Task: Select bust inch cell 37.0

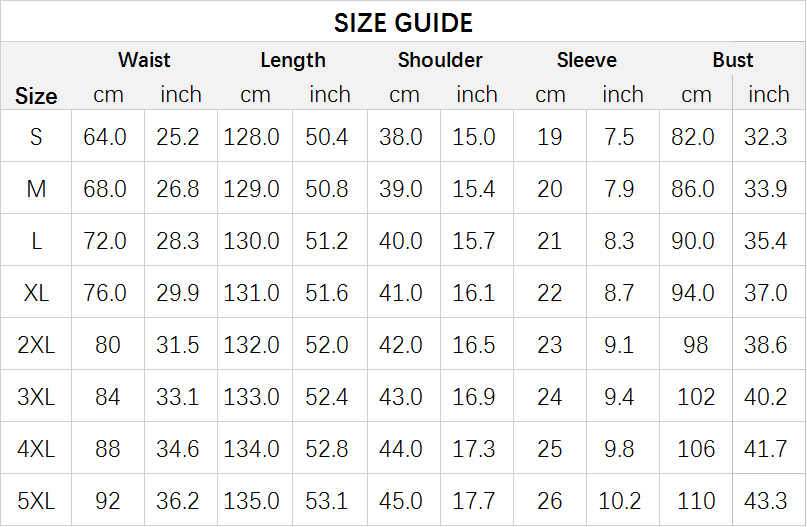Action: point(766,293)
